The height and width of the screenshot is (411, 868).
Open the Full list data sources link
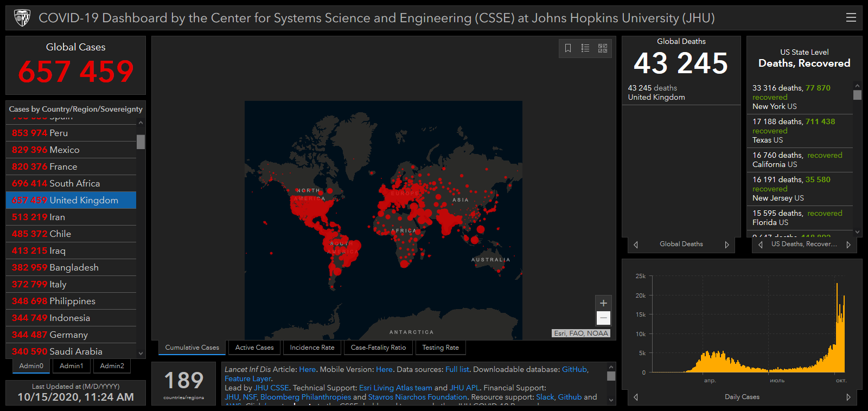tap(457, 369)
